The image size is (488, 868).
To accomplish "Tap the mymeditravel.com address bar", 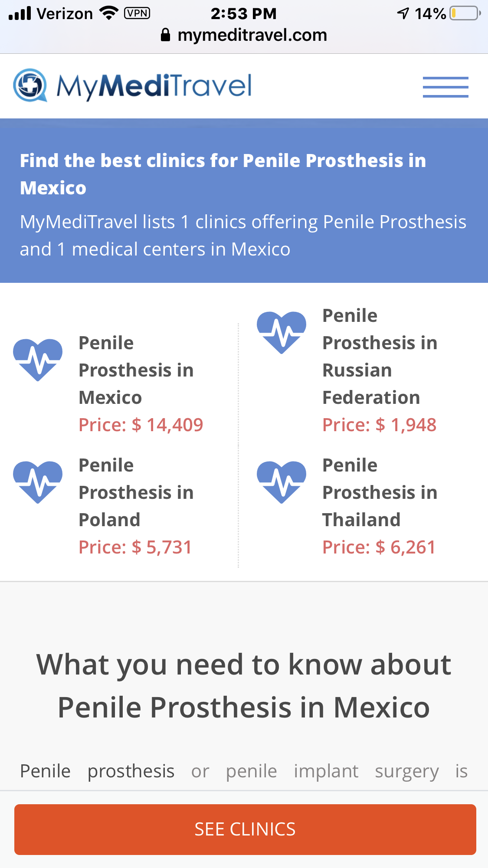I will point(244,35).
